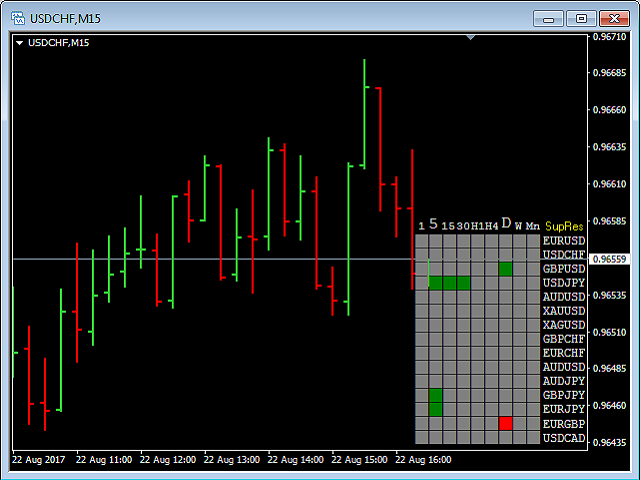Click the 'H4' timeframe column header
This screenshot has width=640, height=480.
[x=491, y=226]
